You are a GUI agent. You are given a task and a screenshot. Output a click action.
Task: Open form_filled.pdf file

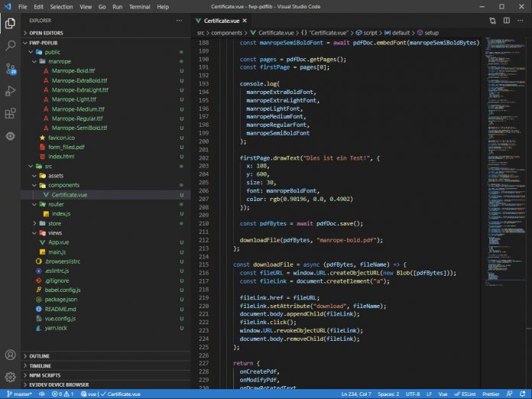(105, 148)
